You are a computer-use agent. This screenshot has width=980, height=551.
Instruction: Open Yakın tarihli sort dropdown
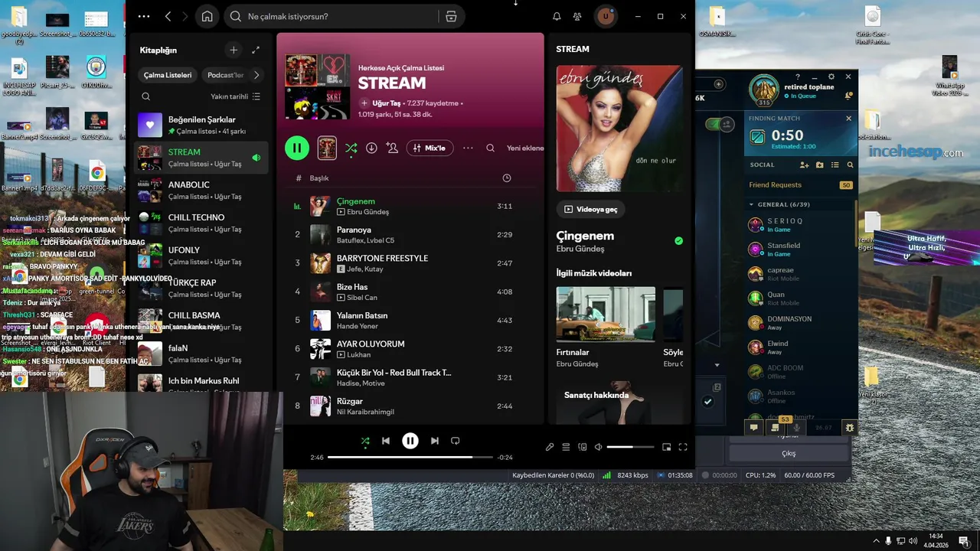tap(236, 96)
